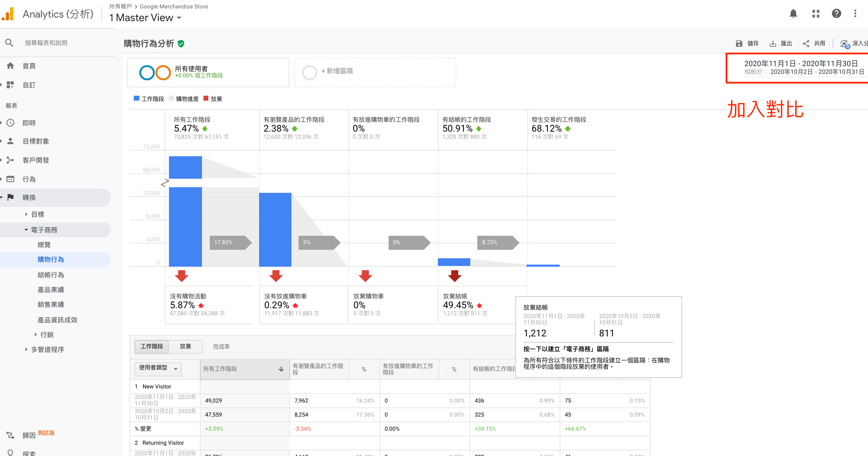The image size is (868, 456).
Task: Click 按一下以建立「電子商務」區隔 in tooltip
Action: click(x=566, y=349)
